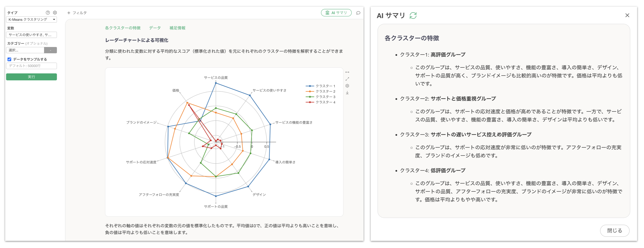Open the K-Means クラスタリング type dropdown

tap(31, 20)
